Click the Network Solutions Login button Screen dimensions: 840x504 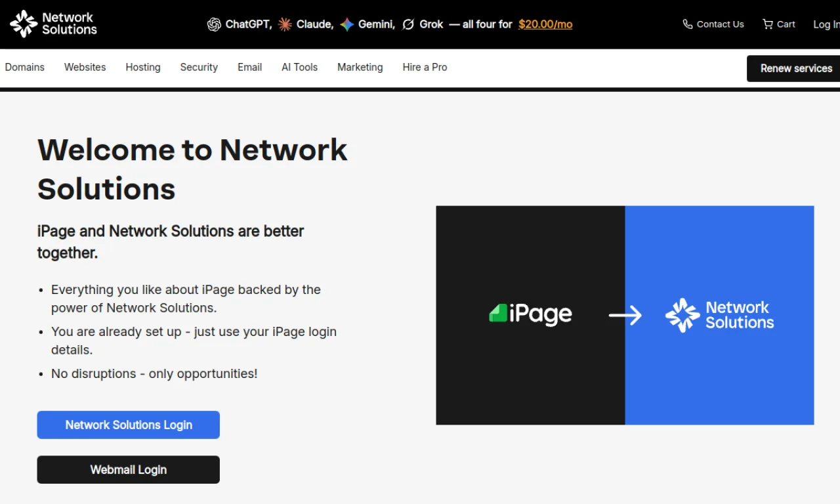click(x=129, y=425)
